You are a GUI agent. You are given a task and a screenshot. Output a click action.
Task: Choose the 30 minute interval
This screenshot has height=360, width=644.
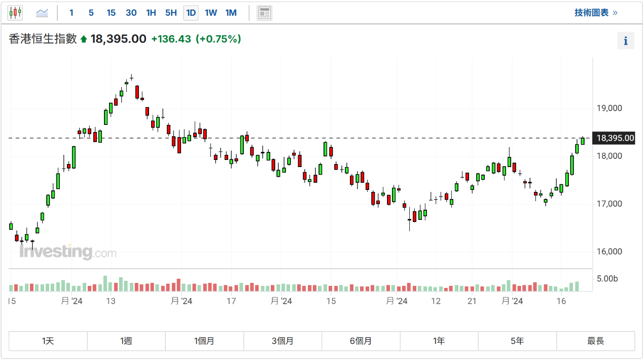click(x=131, y=13)
